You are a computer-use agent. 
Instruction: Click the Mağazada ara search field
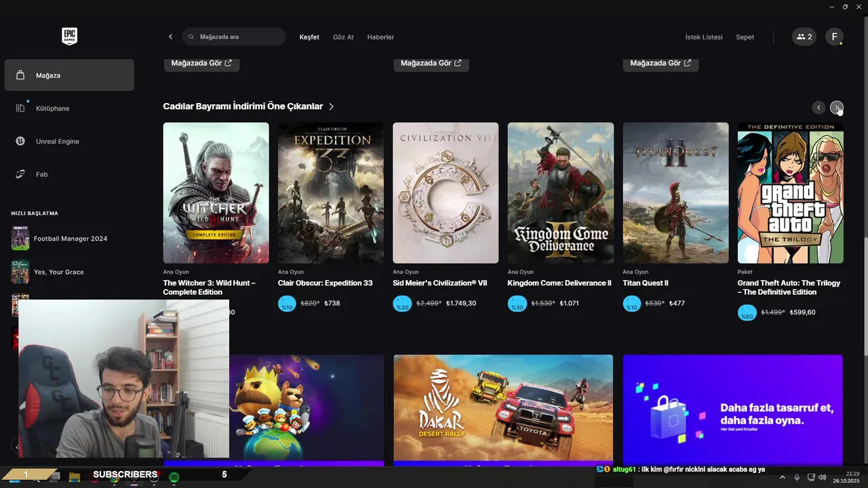(x=234, y=37)
